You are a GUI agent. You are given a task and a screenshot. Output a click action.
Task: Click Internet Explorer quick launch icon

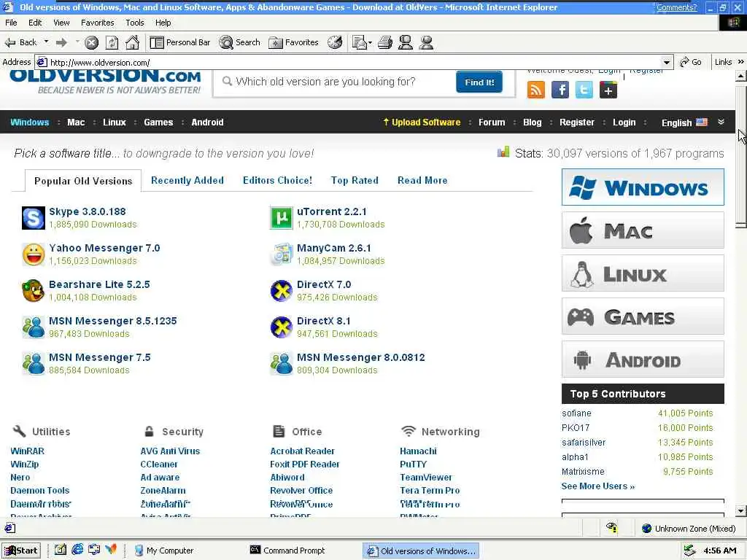coord(77,550)
